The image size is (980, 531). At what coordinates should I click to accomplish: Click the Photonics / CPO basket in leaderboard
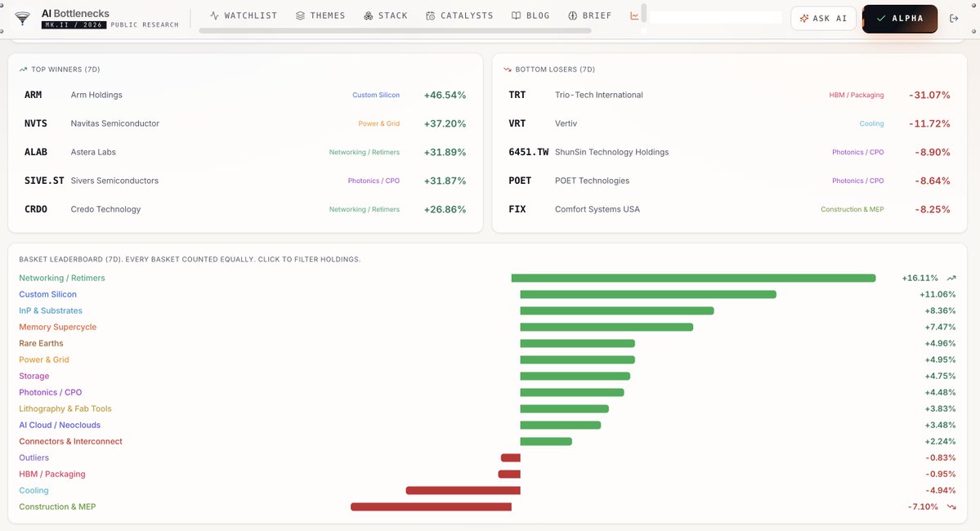(x=50, y=392)
